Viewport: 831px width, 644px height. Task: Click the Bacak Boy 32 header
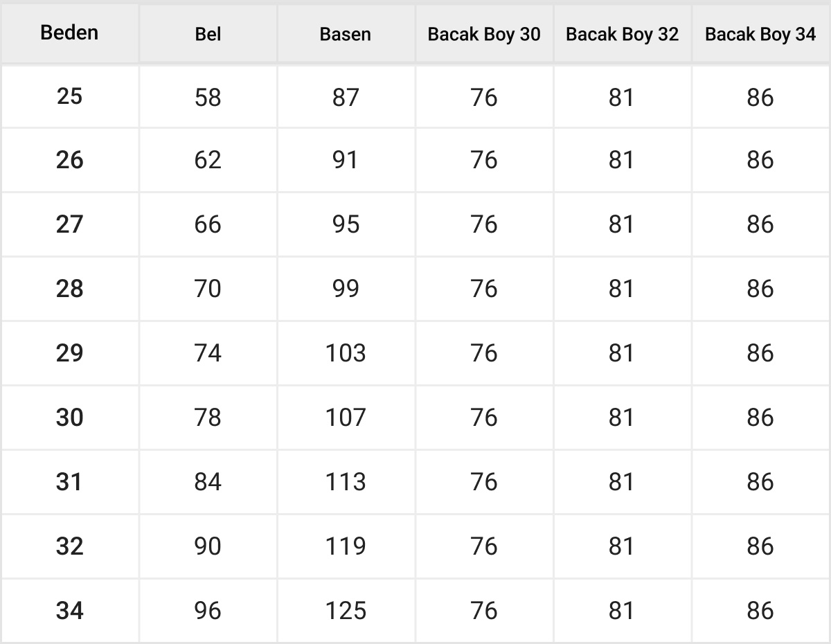point(622,34)
